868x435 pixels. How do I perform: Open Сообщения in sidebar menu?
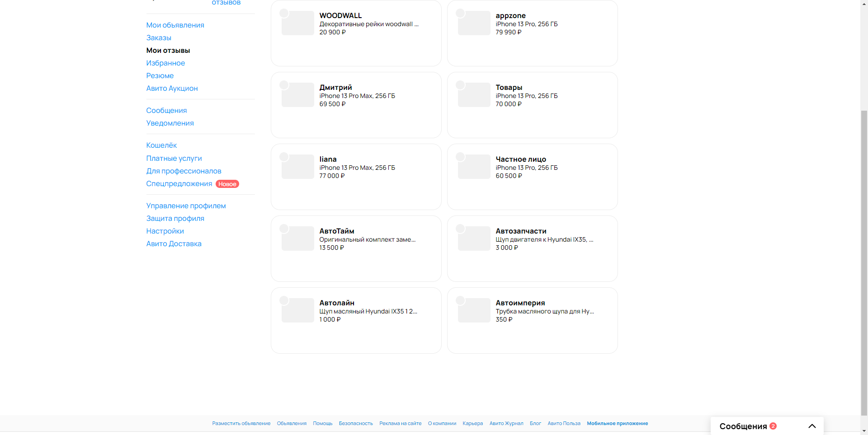[166, 110]
